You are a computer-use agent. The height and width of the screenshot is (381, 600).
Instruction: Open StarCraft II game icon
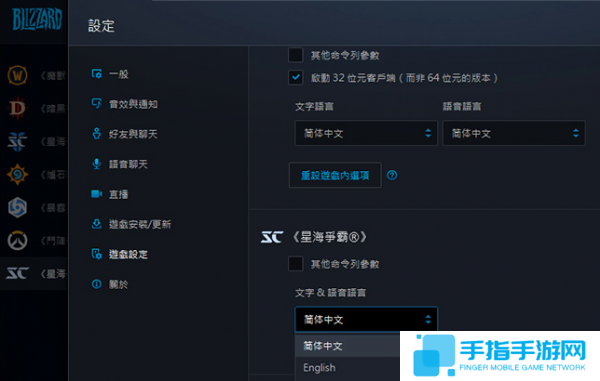point(17,141)
